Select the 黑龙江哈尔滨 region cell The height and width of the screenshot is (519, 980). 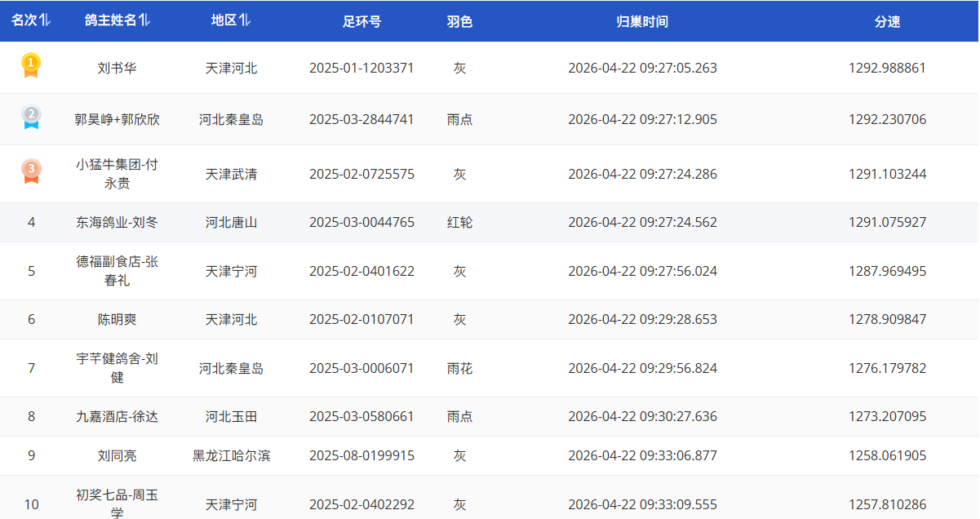231,455
